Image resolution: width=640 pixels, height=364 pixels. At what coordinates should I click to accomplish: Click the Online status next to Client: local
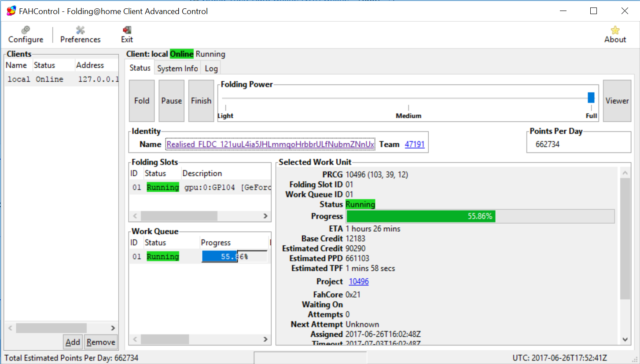tap(182, 54)
